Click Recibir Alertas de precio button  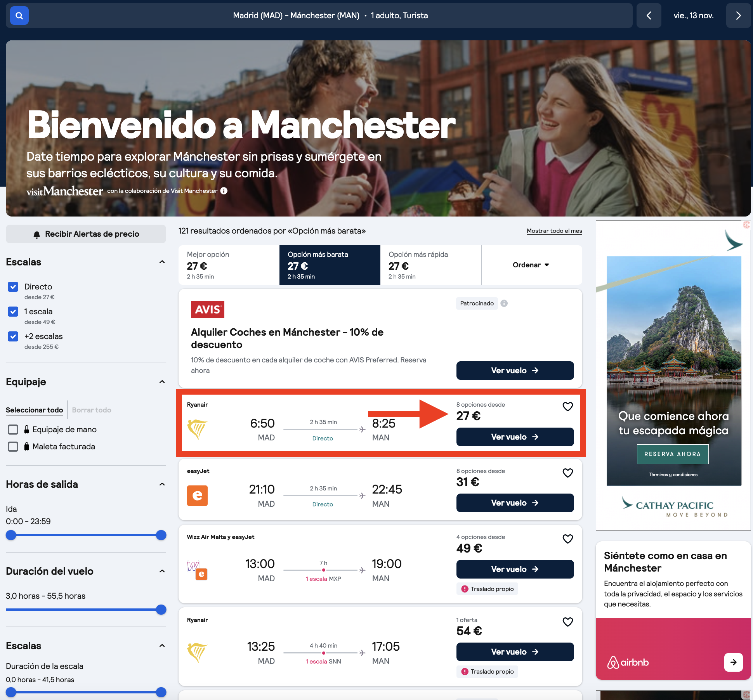86,234
